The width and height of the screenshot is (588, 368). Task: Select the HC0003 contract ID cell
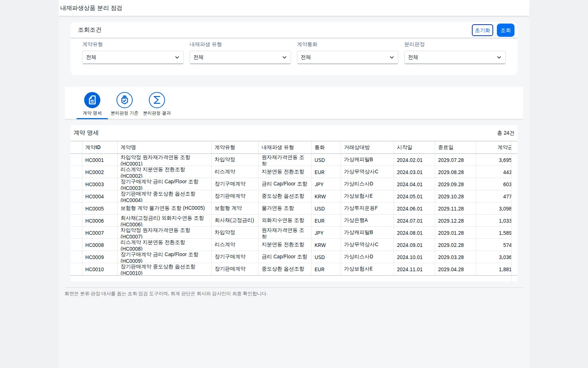click(100, 184)
